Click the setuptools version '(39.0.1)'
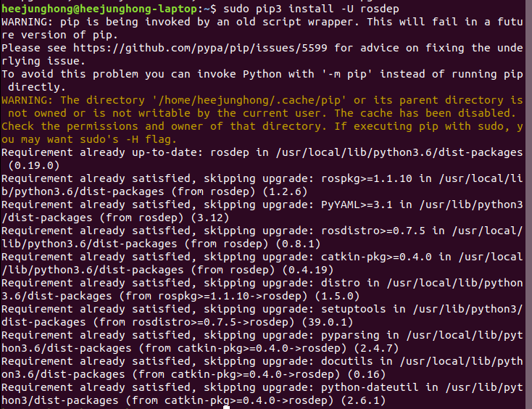This screenshot has width=532, height=409. click(328, 322)
